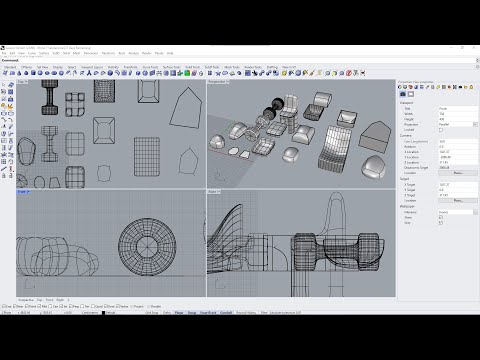This screenshot has width=480, height=360.
Task: Toggle Gumball in status bar
Action: point(226,313)
